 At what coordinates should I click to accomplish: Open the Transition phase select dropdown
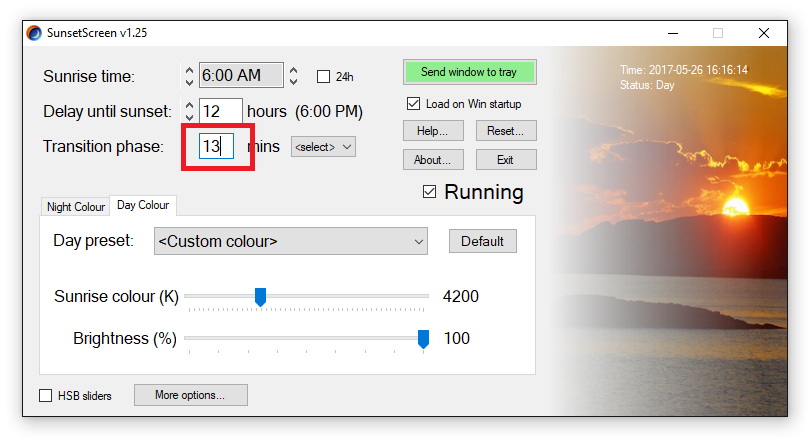click(323, 147)
